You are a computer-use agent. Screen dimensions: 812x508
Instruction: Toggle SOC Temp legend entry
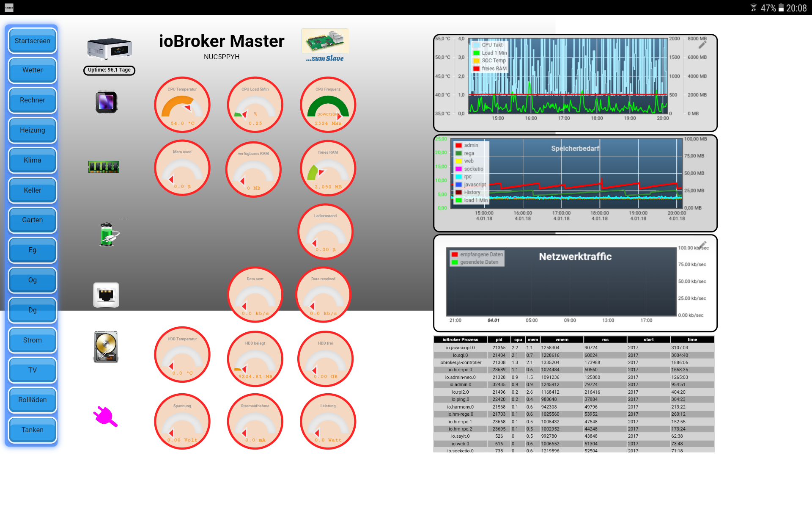[489, 61]
